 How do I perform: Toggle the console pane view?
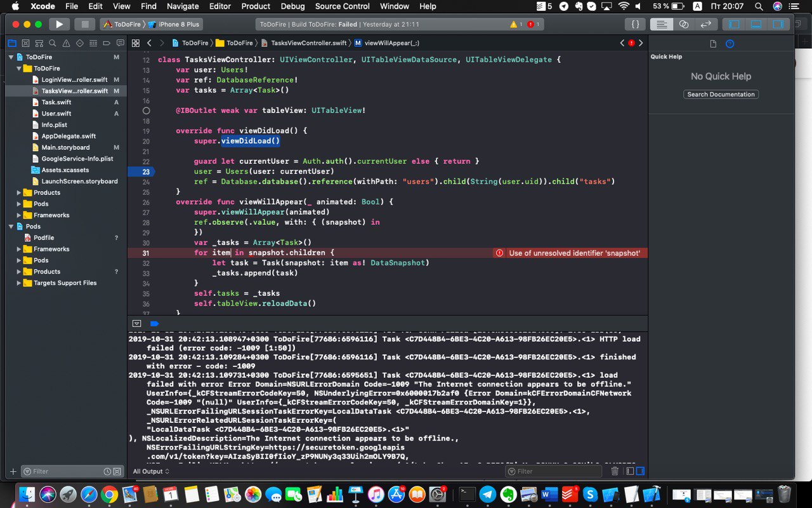point(640,471)
